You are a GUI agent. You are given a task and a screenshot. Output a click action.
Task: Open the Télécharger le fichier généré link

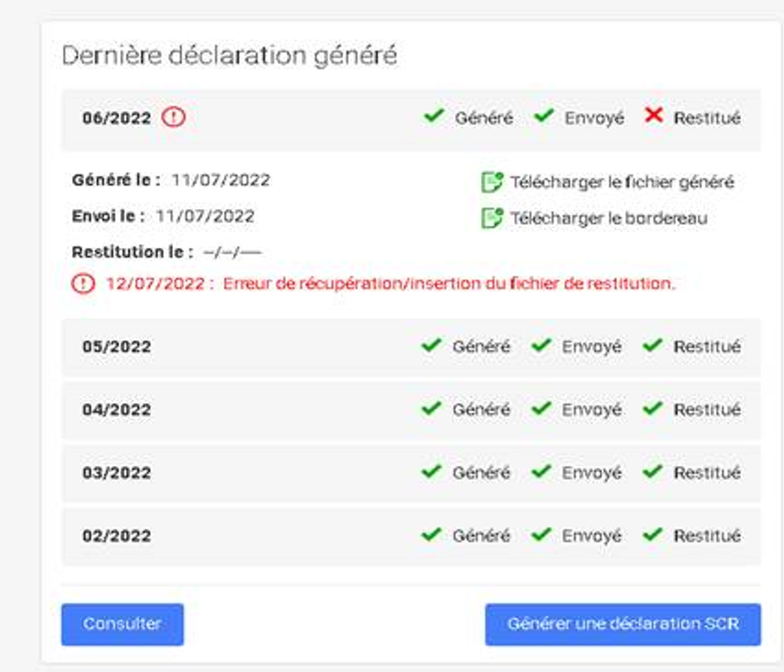[x=622, y=182]
